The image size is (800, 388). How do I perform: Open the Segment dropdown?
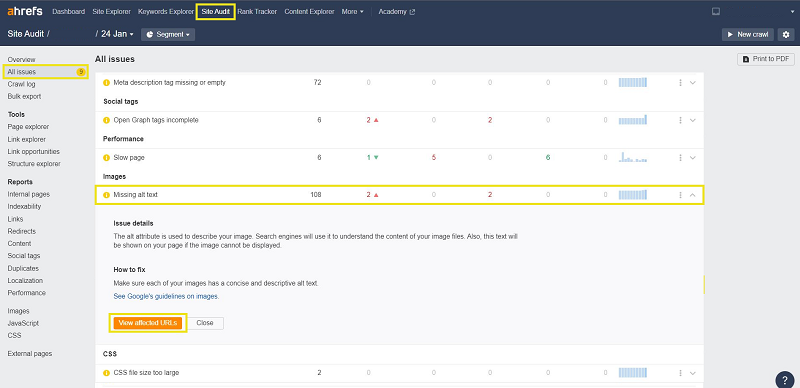(168, 34)
